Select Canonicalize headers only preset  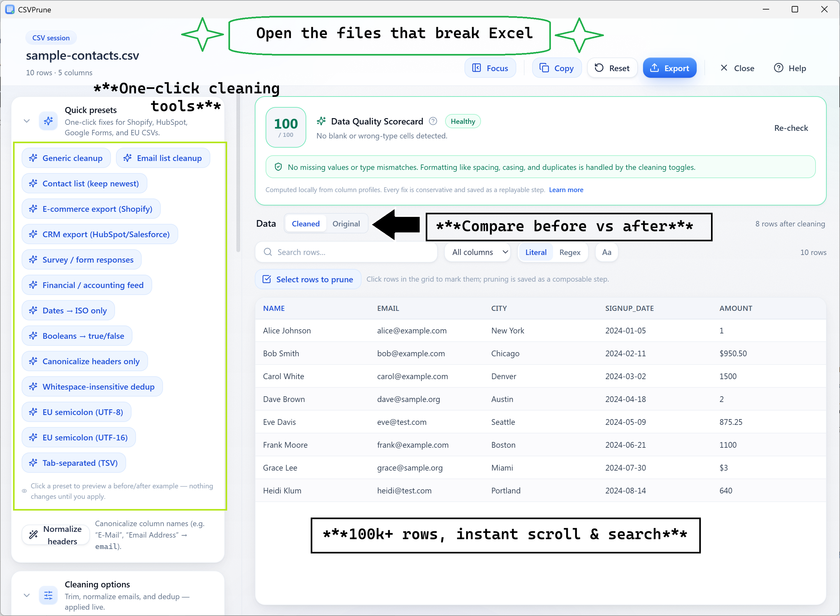click(85, 361)
